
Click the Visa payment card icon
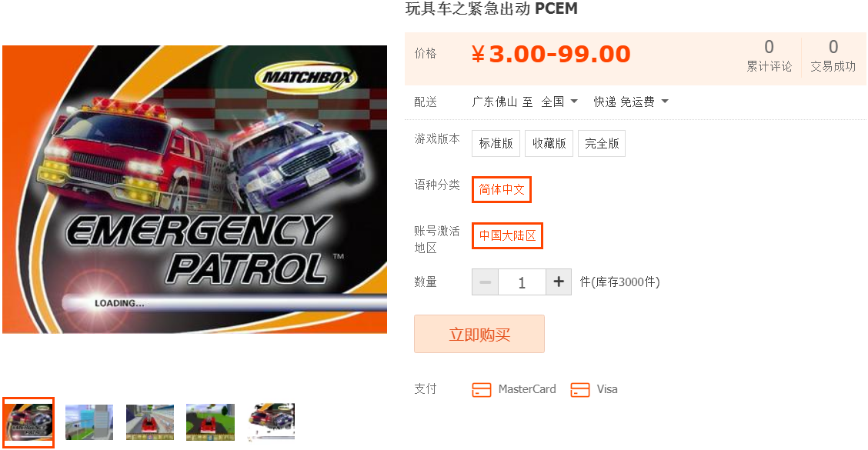[580, 390]
